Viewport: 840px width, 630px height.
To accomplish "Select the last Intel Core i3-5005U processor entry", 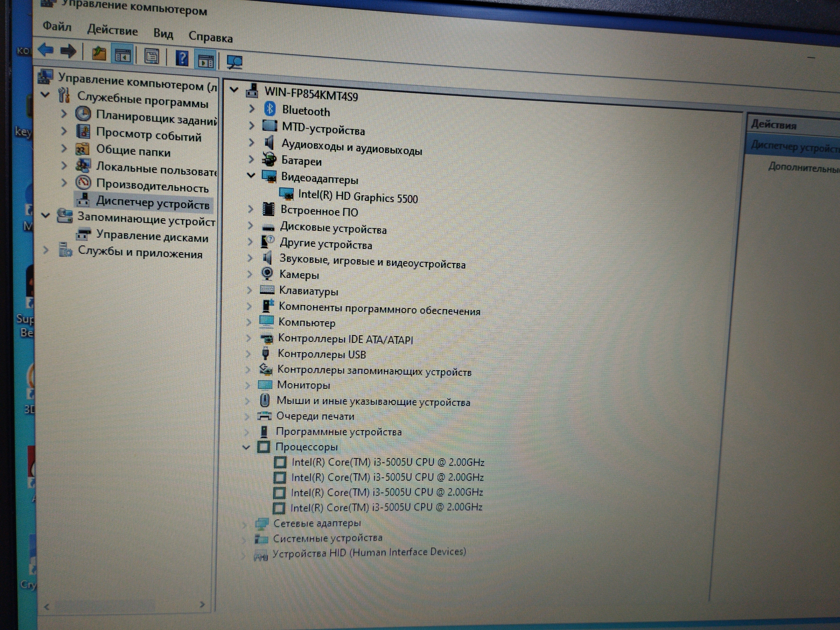I will click(x=386, y=507).
